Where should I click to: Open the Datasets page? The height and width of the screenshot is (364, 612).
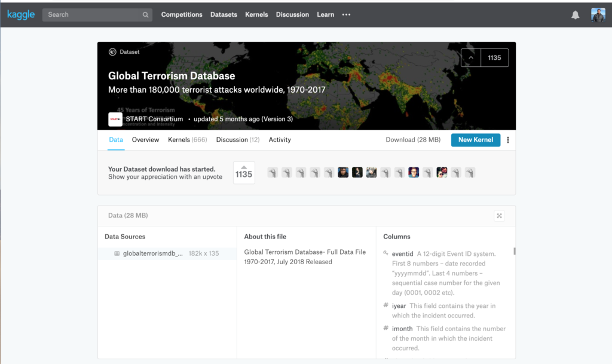[224, 15]
